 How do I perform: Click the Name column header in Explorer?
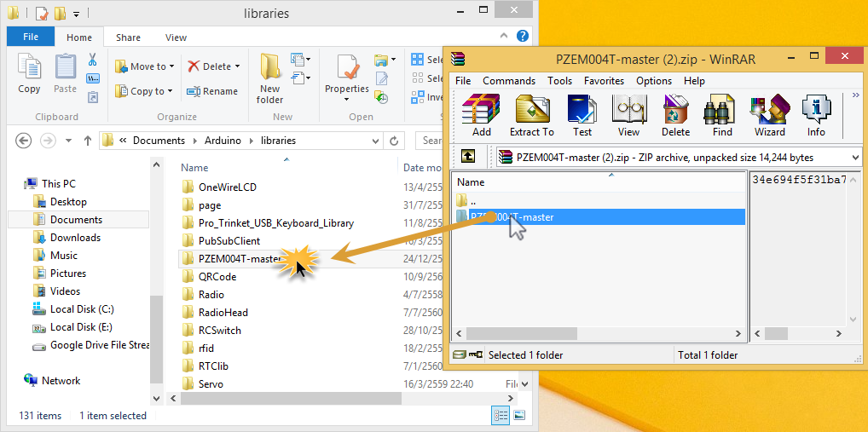tap(194, 168)
